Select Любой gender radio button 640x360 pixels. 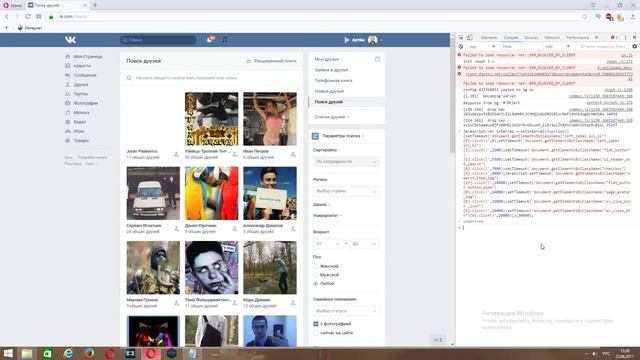click(x=316, y=283)
